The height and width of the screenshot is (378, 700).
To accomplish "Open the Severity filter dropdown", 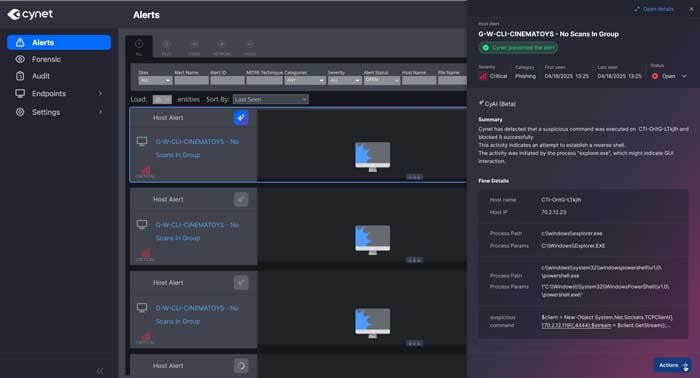I will pyautogui.click(x=344, y=80).
